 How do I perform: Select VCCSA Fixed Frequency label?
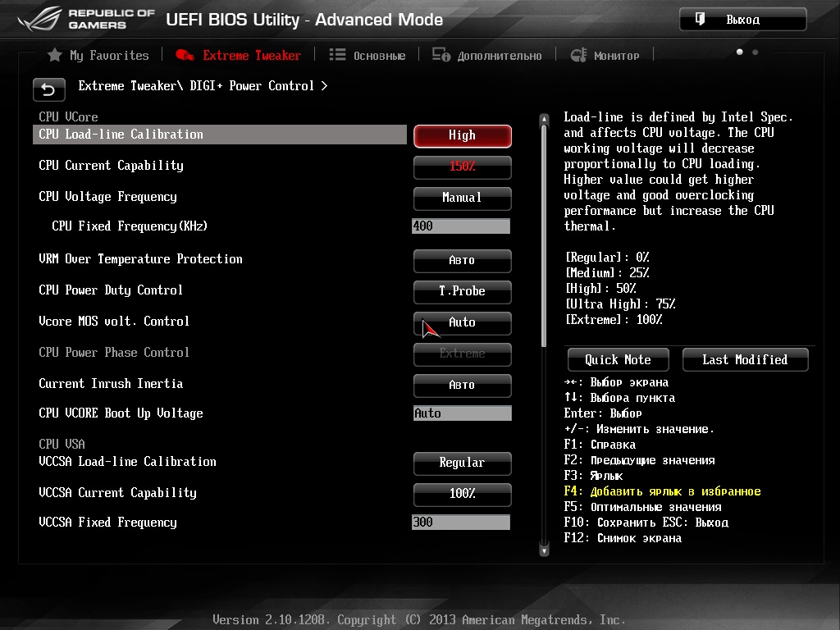(107, 523)
